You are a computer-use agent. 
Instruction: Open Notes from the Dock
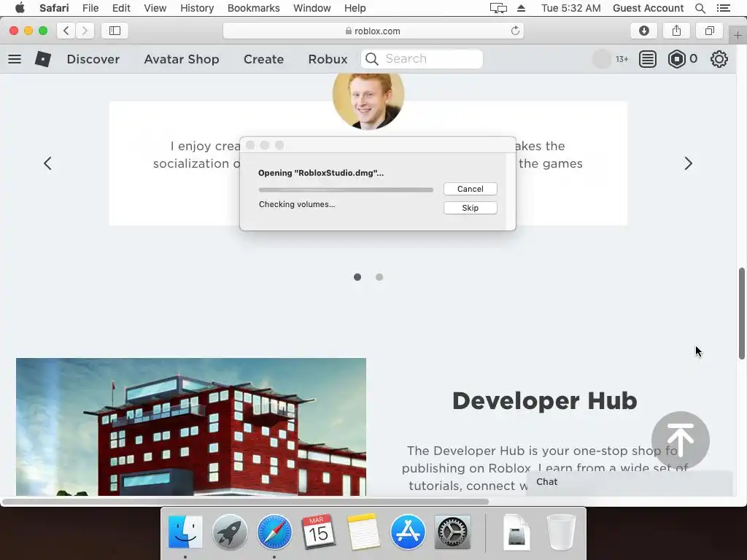(363, 532)
